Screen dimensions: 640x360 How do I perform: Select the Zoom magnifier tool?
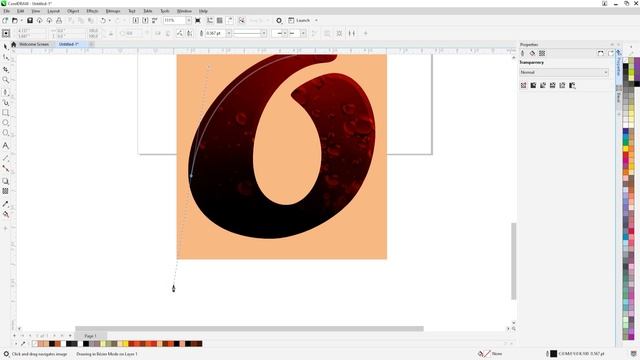pyautogui.click(x=6, y=80)
